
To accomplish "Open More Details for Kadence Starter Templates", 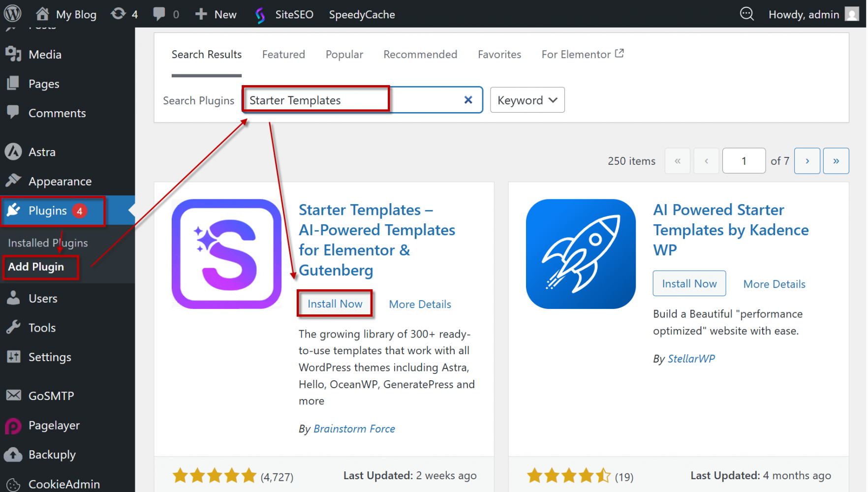I will 774,284.
